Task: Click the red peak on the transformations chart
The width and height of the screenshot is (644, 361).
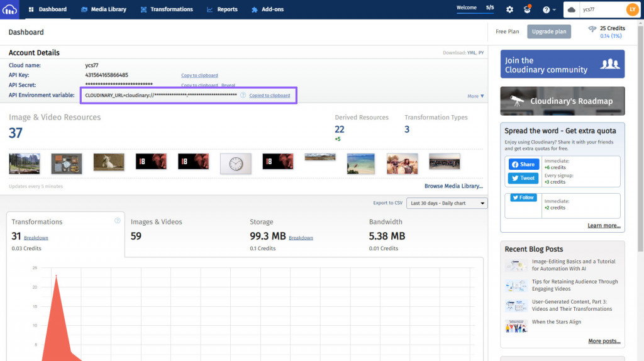Action: [x=56, y=276]
